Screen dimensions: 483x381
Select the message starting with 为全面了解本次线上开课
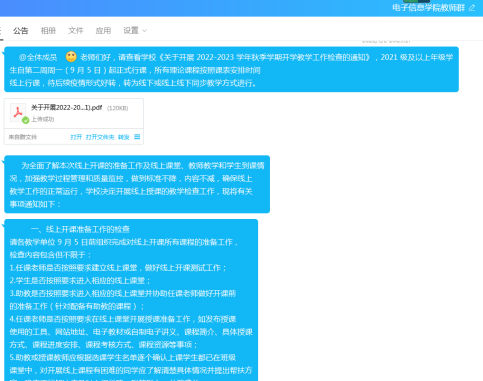(137, 184)
